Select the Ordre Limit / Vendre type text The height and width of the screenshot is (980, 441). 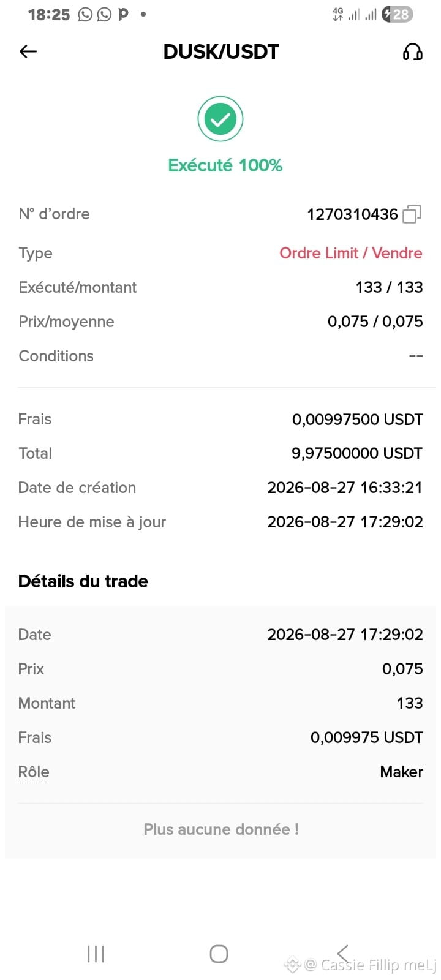point(351,253)
